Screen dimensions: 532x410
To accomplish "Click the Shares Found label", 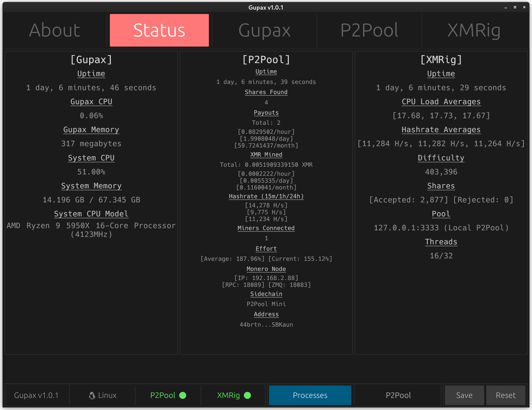I will (x=266, y=92).
